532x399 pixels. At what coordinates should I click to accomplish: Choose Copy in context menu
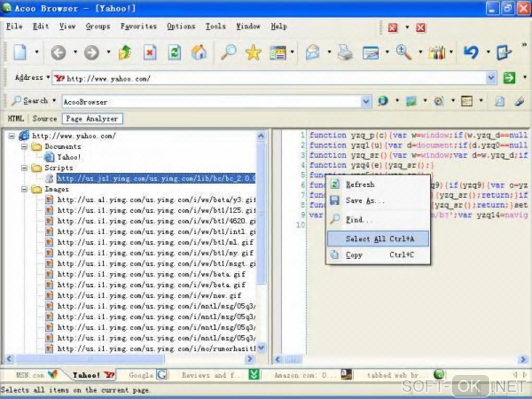(x=378, y=255)
